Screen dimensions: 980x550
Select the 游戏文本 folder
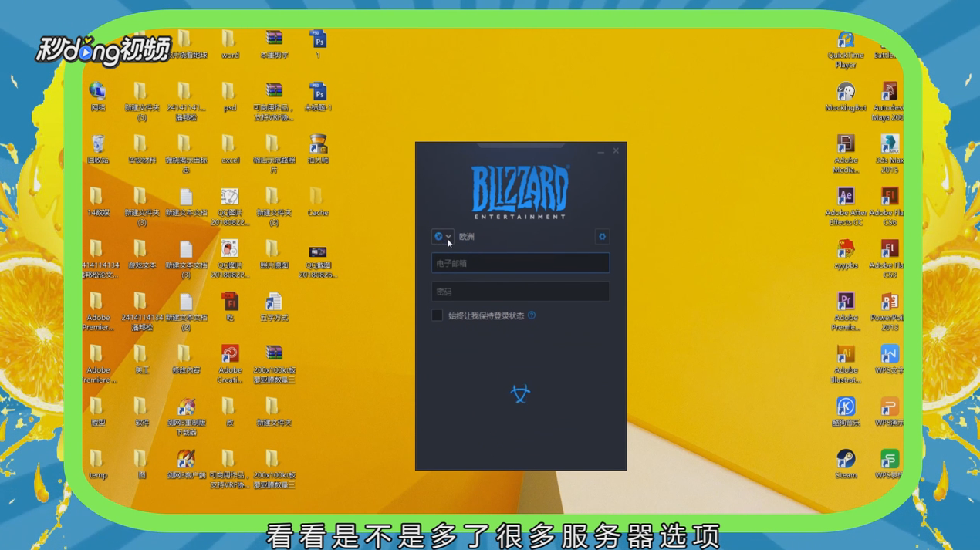[x=141, y=255]
